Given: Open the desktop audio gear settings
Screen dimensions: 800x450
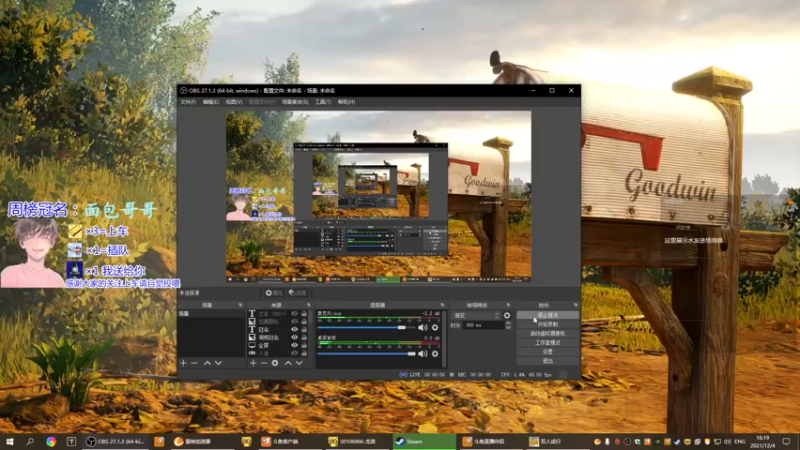Looking at the screenshot, I should pyautogui.click(x=435, y=354).
